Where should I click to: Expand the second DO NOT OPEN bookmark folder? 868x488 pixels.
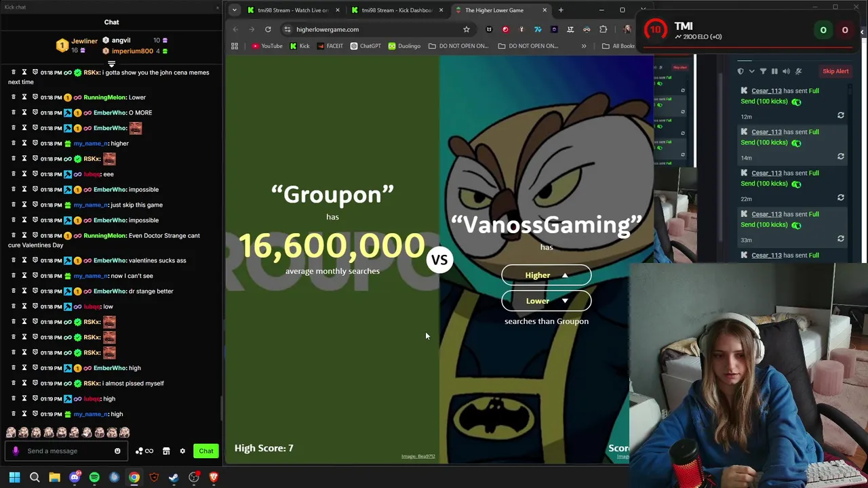(x=528, y=46)
